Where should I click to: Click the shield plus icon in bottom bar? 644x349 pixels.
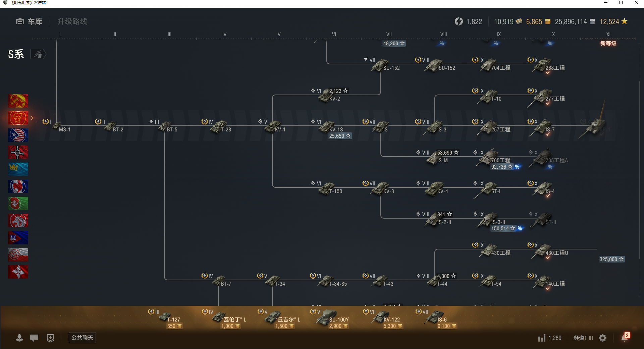click(x=50, y=338)
